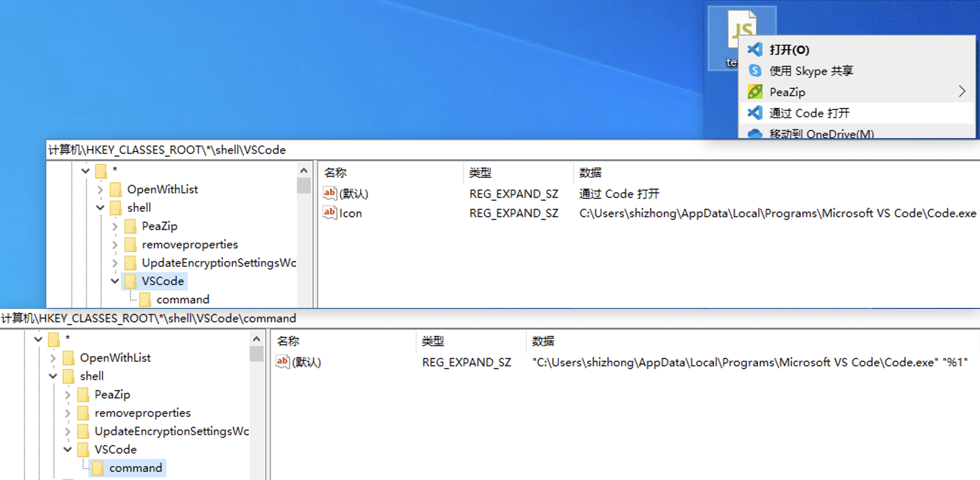Click scroll-up arrow of upper tree scrollbar
The height and width of the screenshot is (480, 980).
point(303,171)
